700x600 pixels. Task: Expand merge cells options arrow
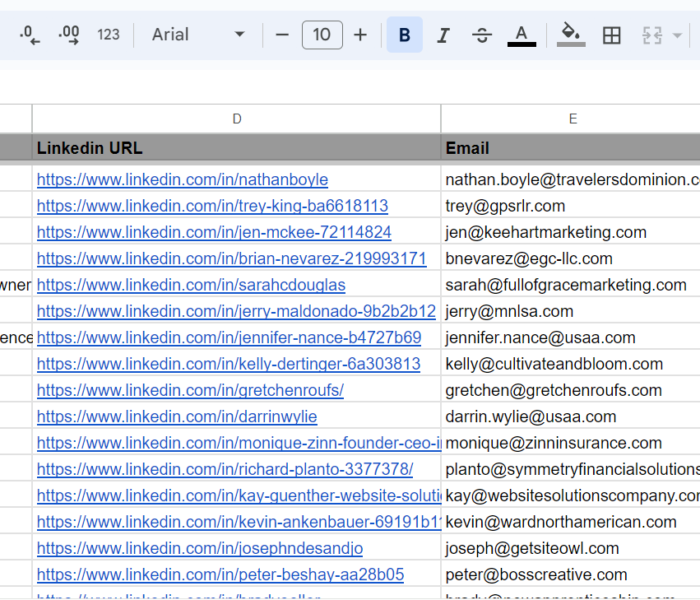[x=677, y=35]
